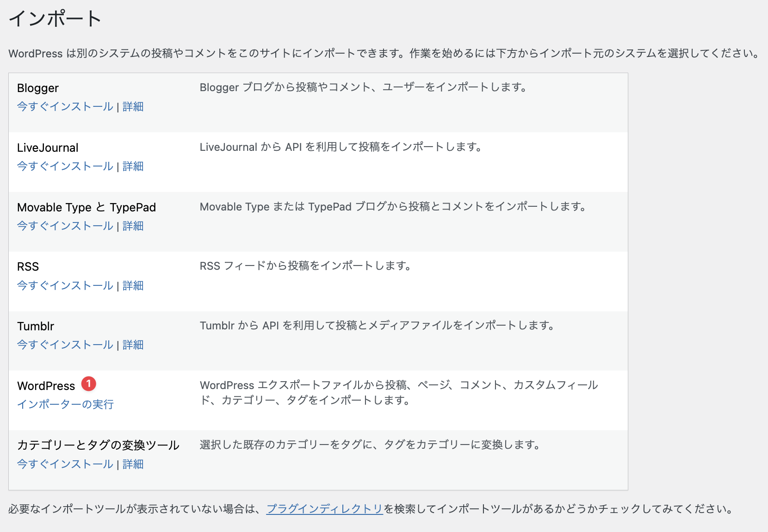Install Movable Type and TypePad importer
Viewport: 768px width, 532px height.
(x=65, y=226)
